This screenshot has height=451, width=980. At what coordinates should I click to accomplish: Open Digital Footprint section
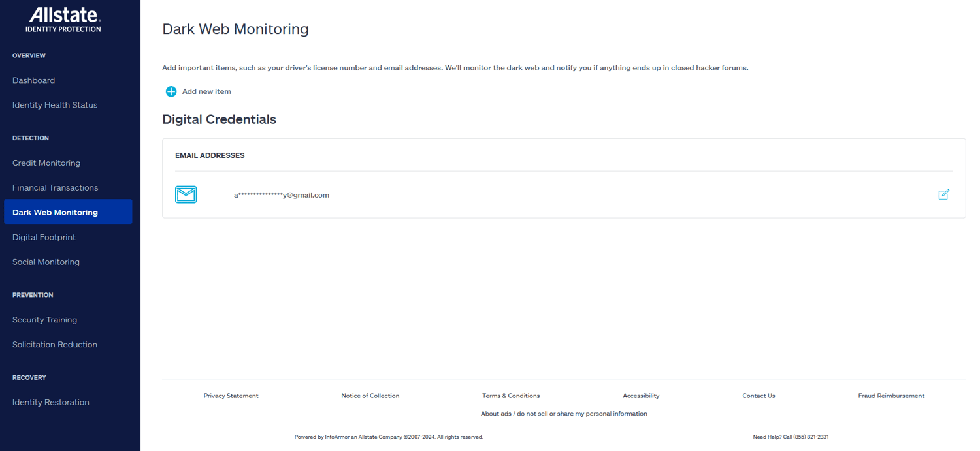pyautogui.click(x=44, y=238)
